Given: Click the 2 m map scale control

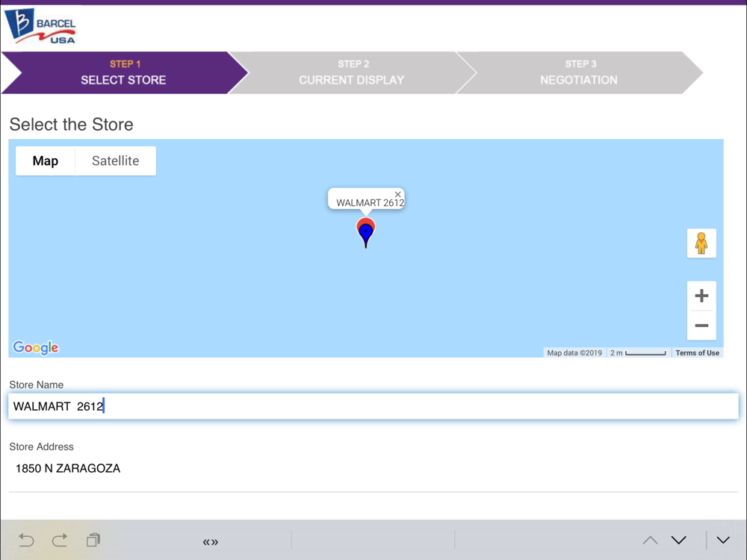Looking at the screenshot, I should click(639, 353).
